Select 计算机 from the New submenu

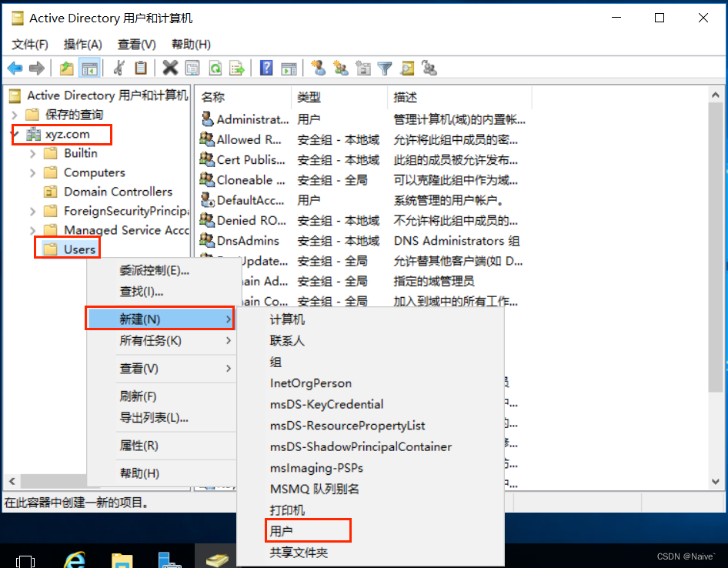370,319
